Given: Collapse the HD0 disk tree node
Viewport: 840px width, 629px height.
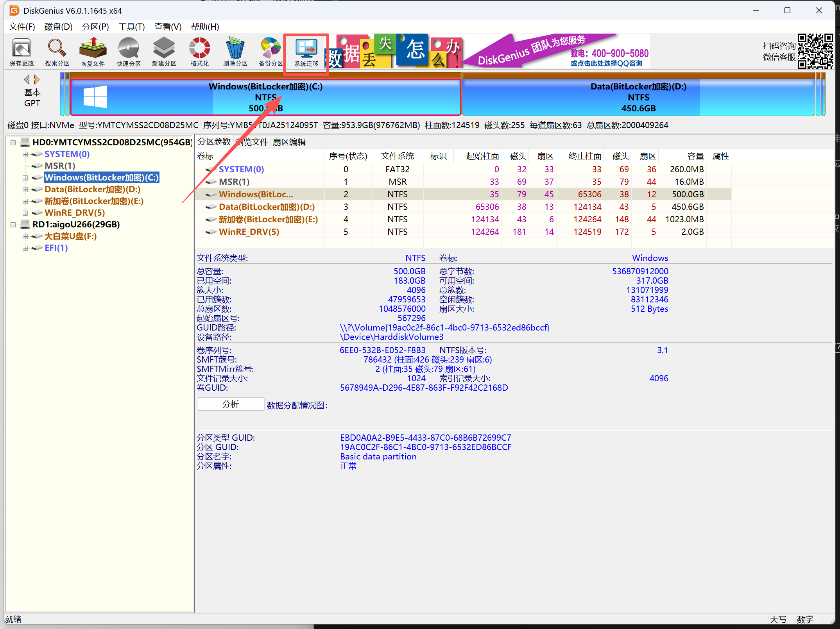Looking at the screenshot, I should (x=13, y=143).
